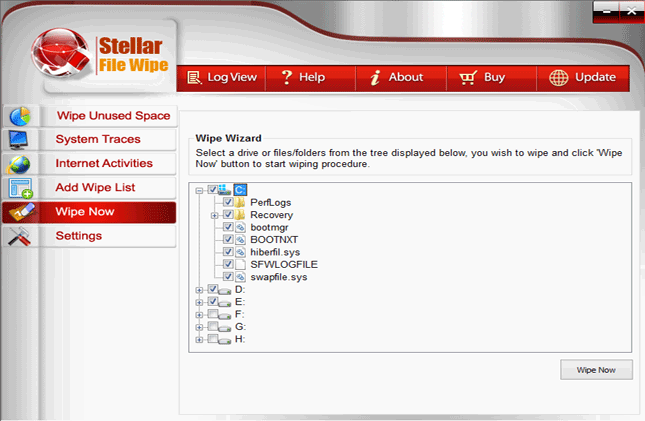Uncheck the D: drive checkbox
The height and width of the screenshot is (421, 645).
212,289
